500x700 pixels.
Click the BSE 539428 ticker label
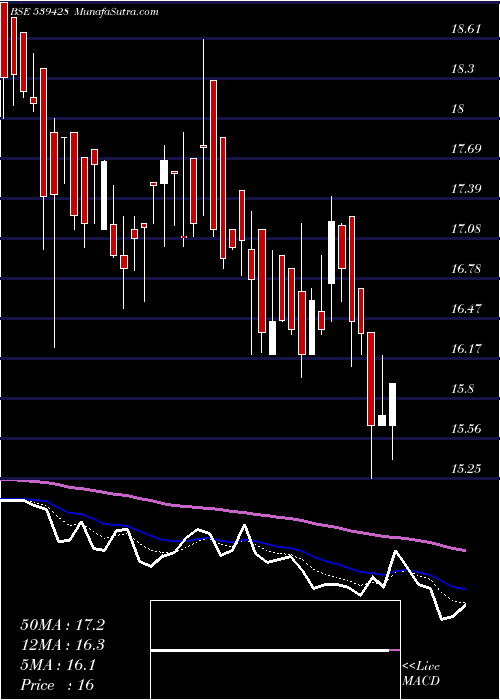(38, 12)
